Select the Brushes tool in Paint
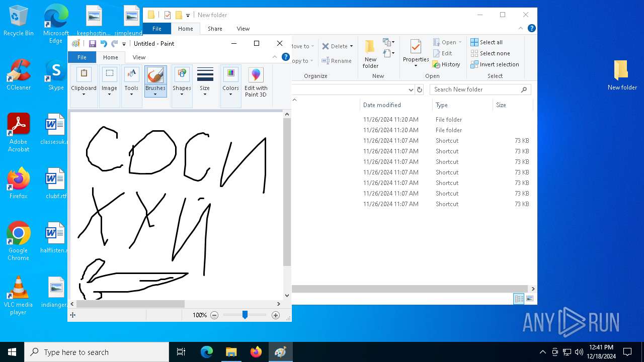644x362 pixels. (155, 80)
